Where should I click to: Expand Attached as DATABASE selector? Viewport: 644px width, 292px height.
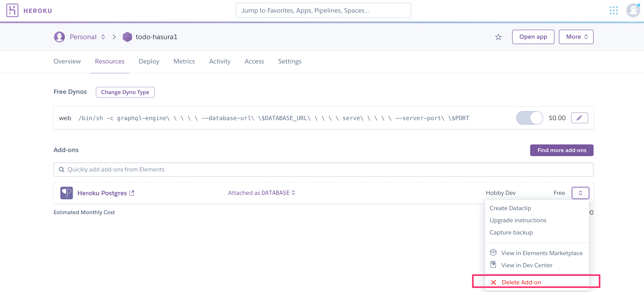261,193
